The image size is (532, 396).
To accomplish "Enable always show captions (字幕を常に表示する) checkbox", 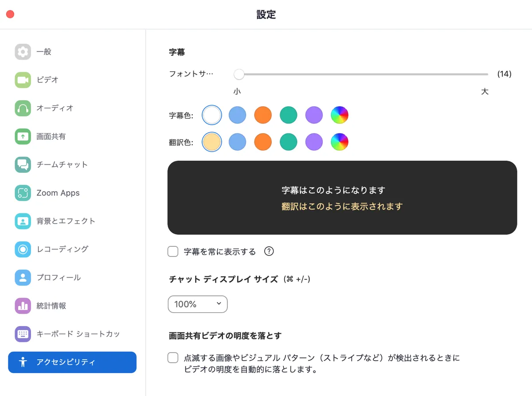I will tap(173, 252).
